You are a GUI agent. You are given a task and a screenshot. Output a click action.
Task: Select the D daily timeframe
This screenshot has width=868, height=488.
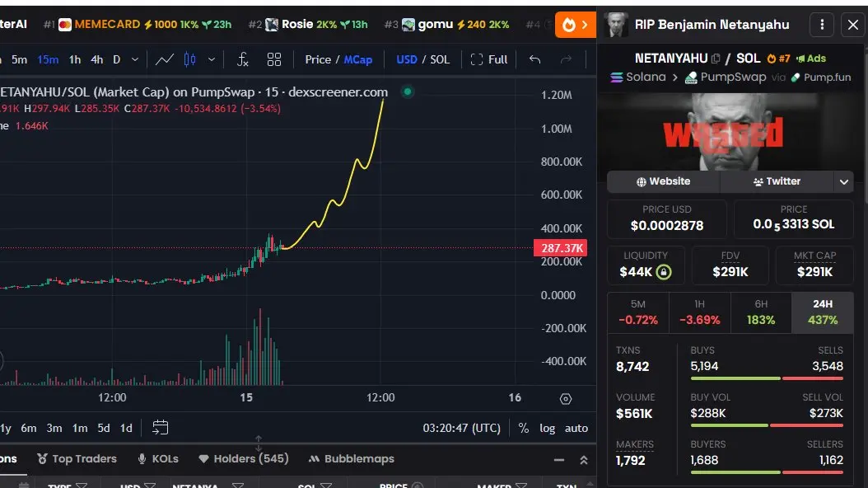[117, 59]
